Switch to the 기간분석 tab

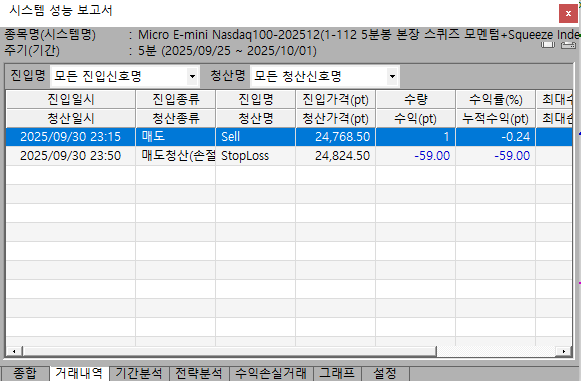[x=139, y=373]
